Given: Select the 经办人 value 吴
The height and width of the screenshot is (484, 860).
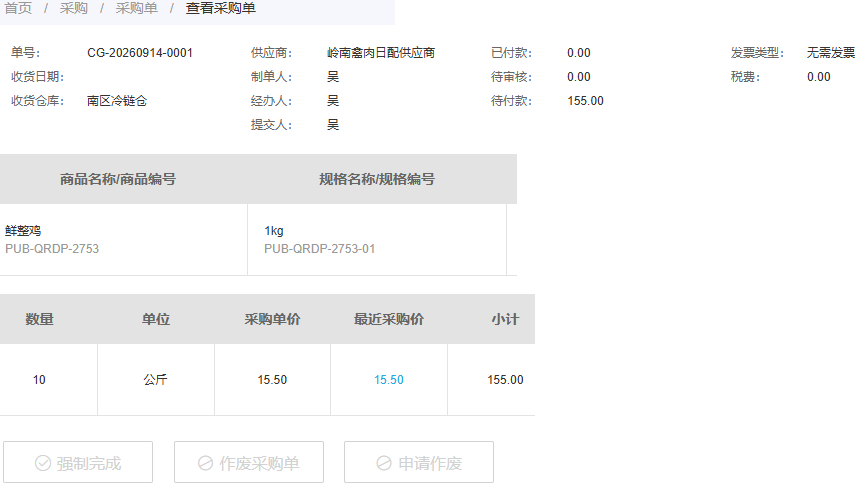Looking at the screenshot, I should 333,101.
